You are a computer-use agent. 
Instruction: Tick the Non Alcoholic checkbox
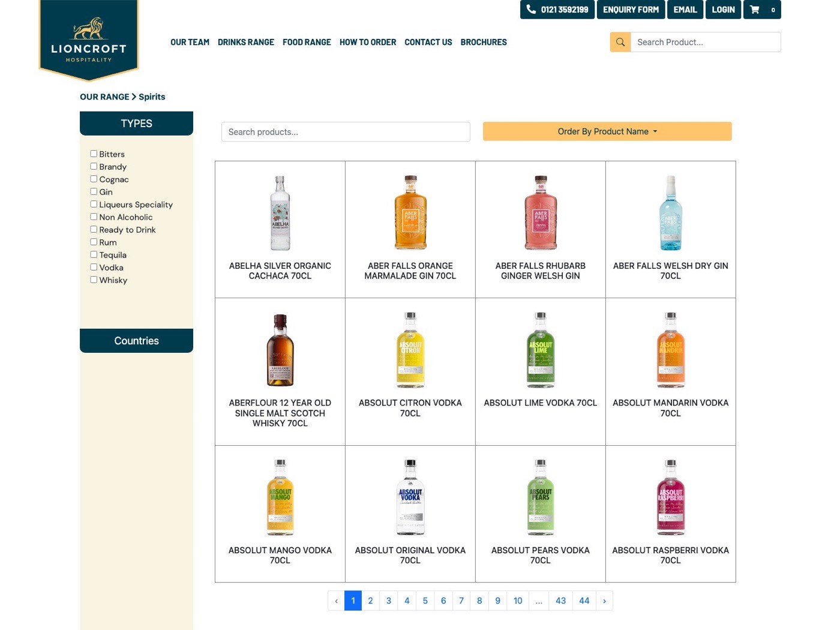94,217
